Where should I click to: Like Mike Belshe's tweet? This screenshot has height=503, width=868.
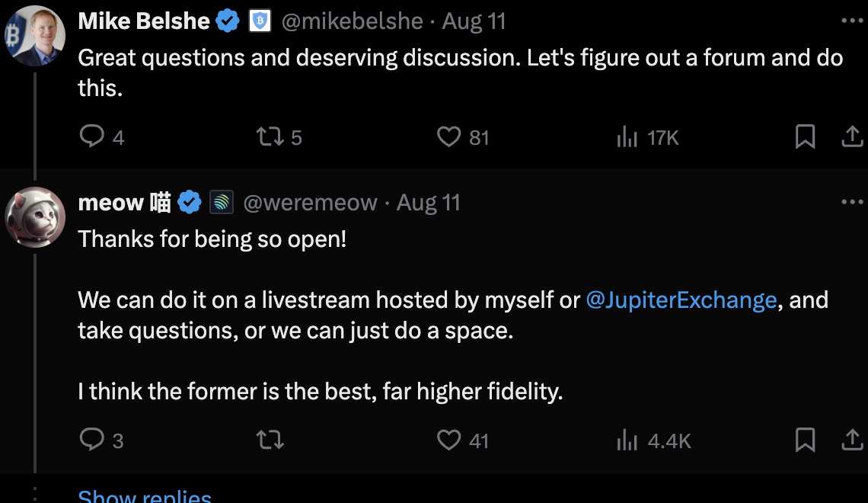click(449, 137)
